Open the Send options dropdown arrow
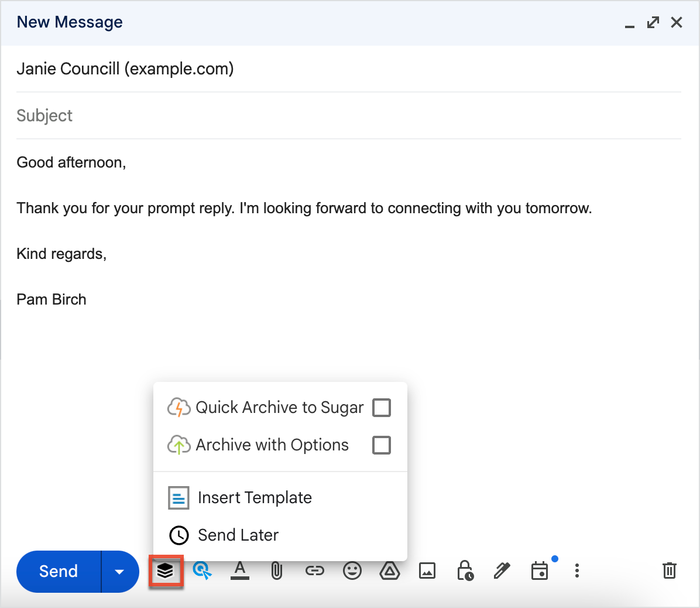The height and width of the screenshot is (608, 700). tap(119, 571)
